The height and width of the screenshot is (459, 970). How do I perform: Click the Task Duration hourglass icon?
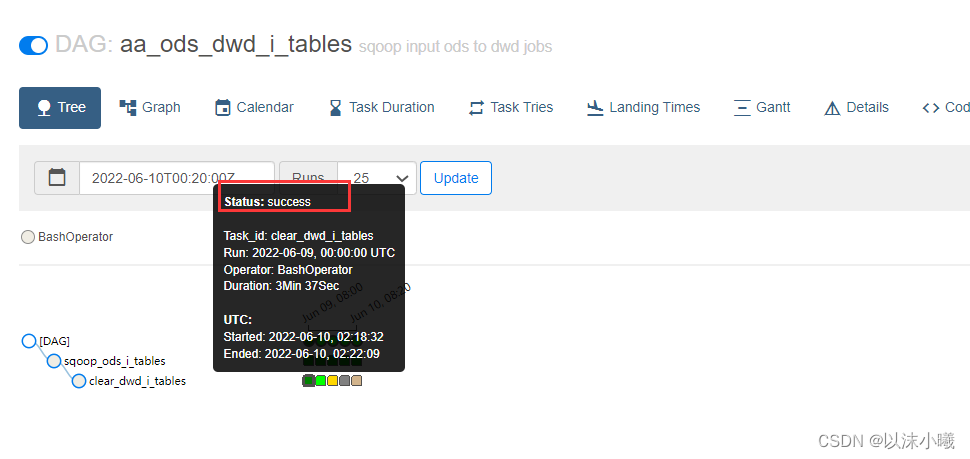point(335,108)
